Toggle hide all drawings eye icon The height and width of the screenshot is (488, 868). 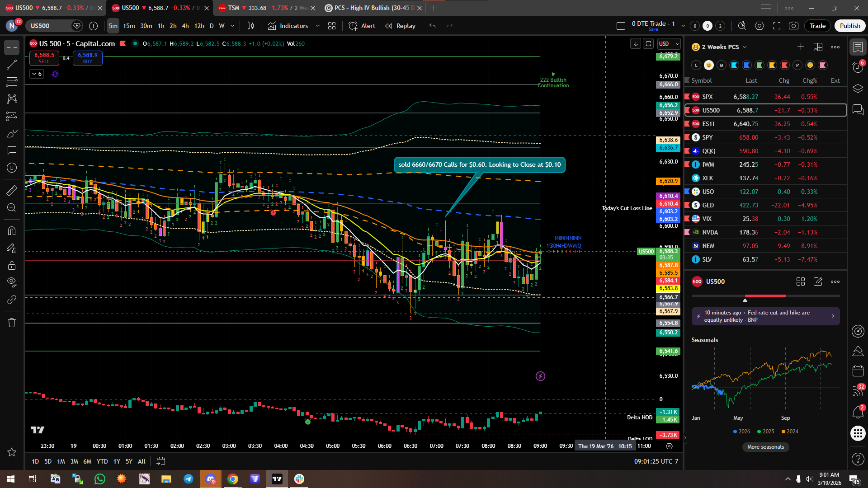coord(12,282)
